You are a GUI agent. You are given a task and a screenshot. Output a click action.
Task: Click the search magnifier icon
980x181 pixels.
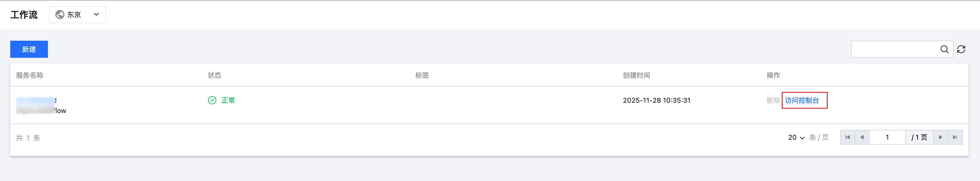[944, 49]
